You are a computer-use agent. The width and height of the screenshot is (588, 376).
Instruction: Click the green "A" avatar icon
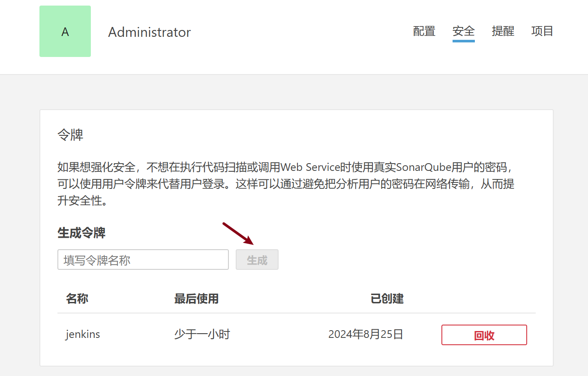point(65,31)
